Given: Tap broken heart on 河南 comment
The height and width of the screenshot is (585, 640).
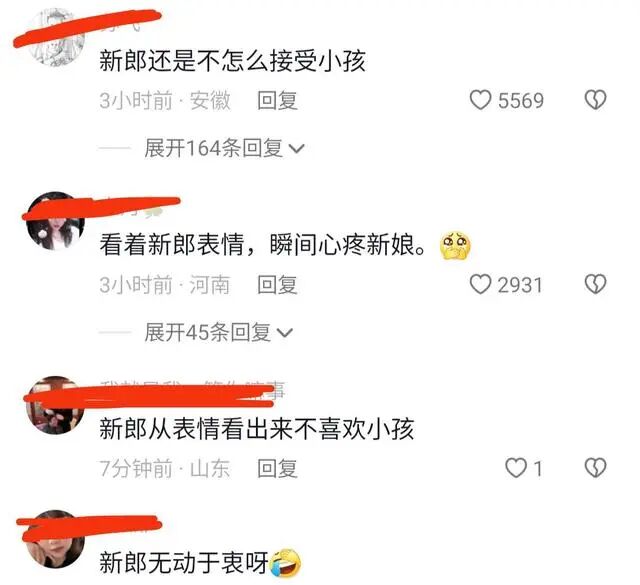Looking at the screenshot, I should [x=596, y=284].
